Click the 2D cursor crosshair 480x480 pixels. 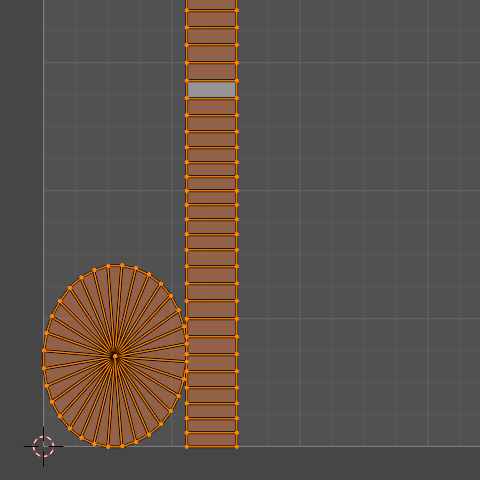click(x=43, y=446)
